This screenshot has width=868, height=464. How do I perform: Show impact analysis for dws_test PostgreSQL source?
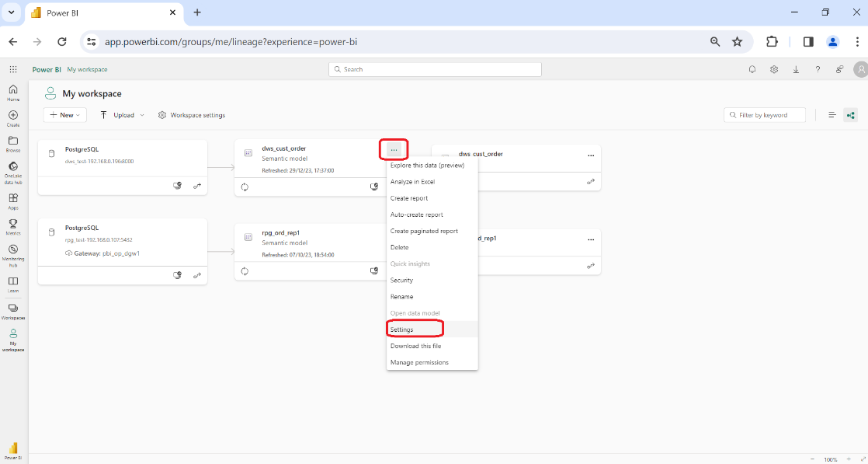point(177,186)
